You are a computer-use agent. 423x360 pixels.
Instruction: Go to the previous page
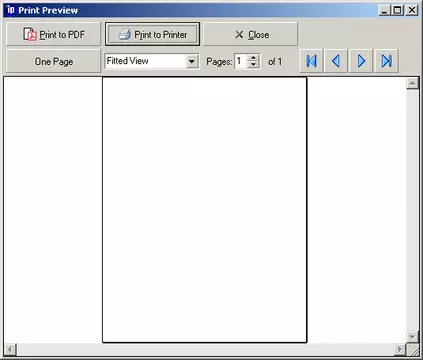[x=336, y=61]
